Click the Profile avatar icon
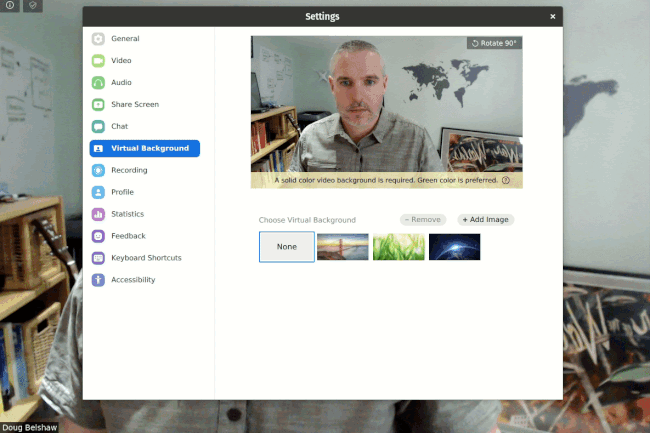 (x=98, y=192)
